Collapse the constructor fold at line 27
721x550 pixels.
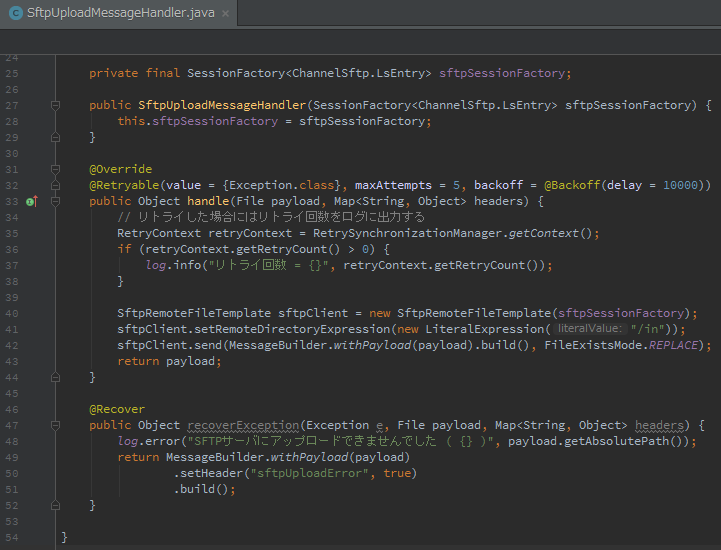click(55, 106)
